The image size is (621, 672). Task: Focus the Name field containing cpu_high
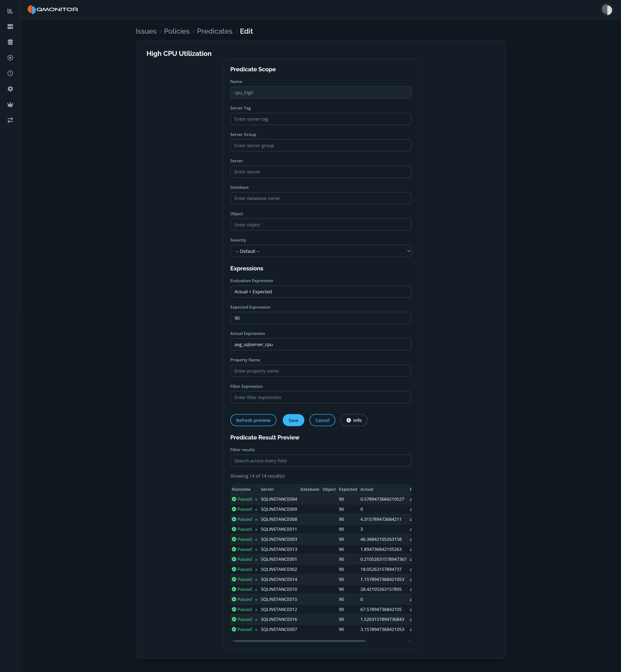click(321, 92)
